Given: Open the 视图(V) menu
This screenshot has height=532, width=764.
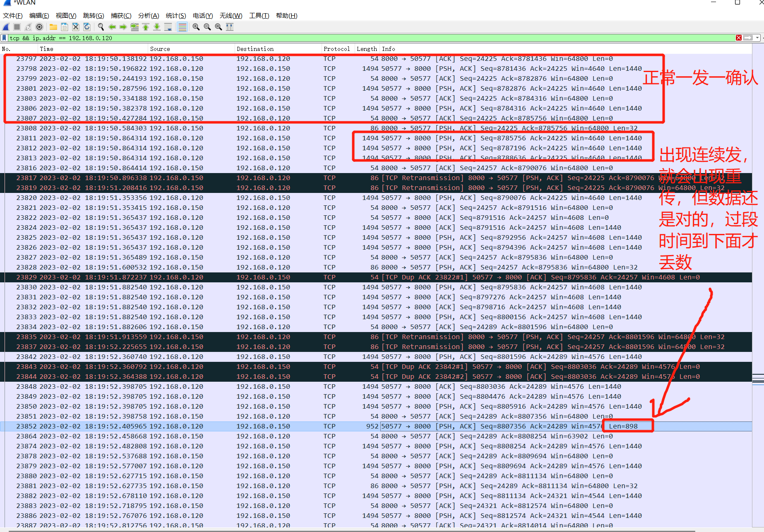Looking at the screenshot, I should click(66, 16).
